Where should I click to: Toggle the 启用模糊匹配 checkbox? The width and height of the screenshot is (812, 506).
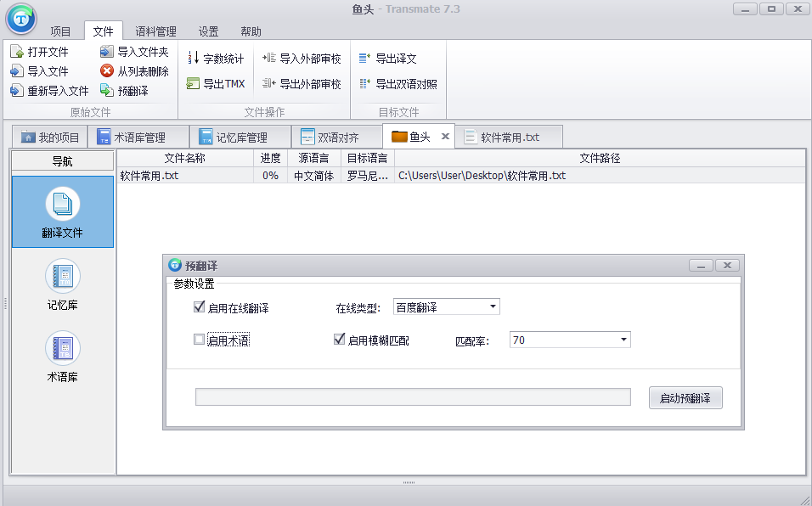[x=340, y=340]
